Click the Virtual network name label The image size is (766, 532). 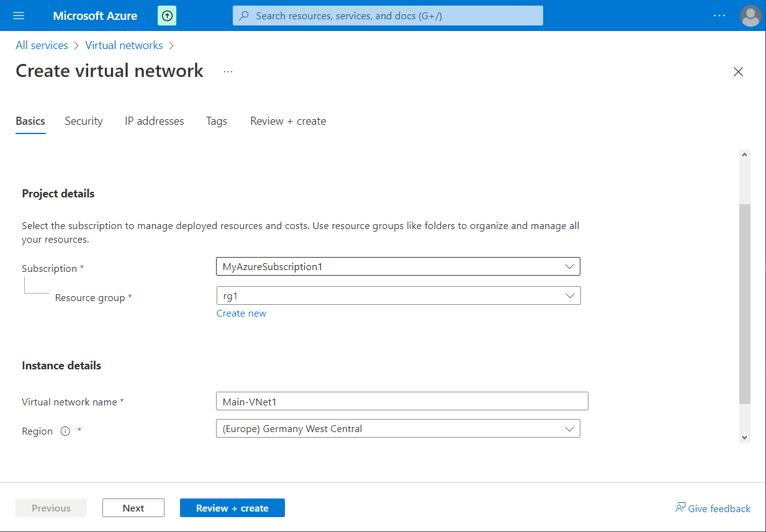(x=70, y=402)
